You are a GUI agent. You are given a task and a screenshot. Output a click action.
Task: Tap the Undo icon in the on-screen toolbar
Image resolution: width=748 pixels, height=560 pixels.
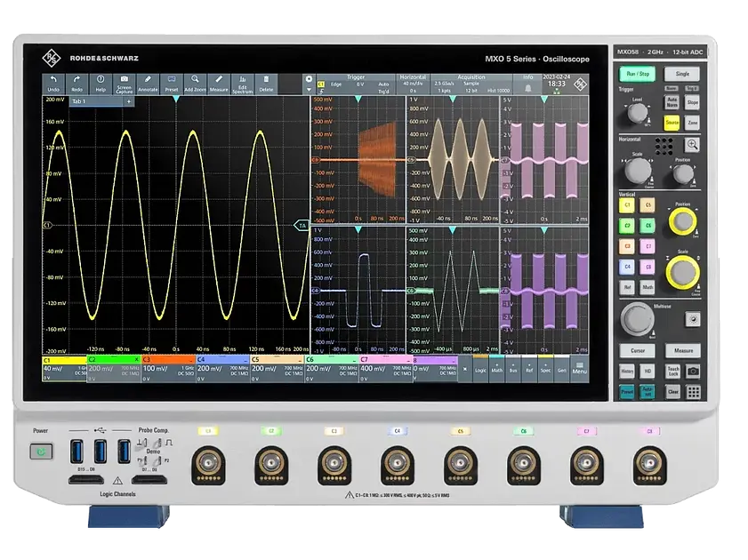53,84
